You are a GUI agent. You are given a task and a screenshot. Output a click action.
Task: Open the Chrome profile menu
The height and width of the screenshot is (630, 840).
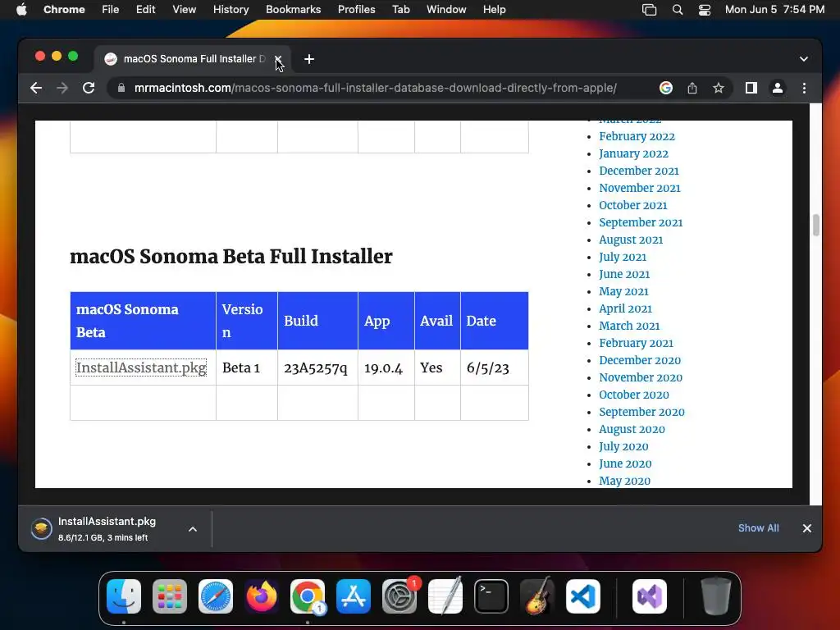[x=778, y=88]
